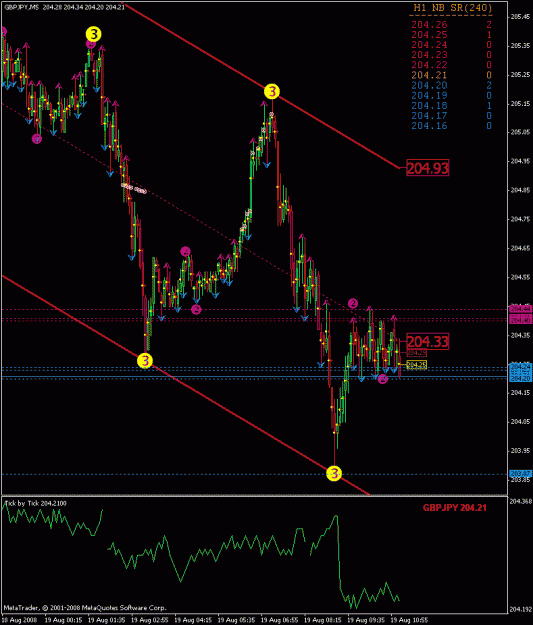The width and height of the screenshot is (533, 625).
Task: Click the 19 Aug 00:15 time label
Action: click(63, 620)
